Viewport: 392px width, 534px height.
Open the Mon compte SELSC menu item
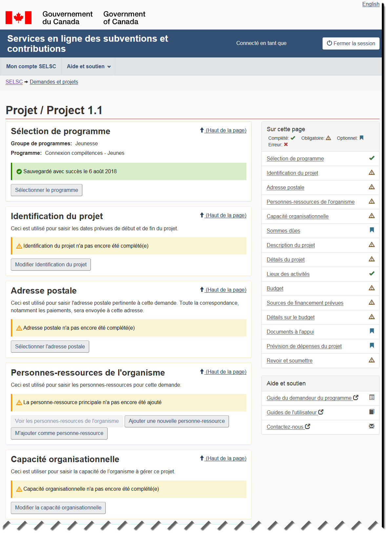[31, 67]
